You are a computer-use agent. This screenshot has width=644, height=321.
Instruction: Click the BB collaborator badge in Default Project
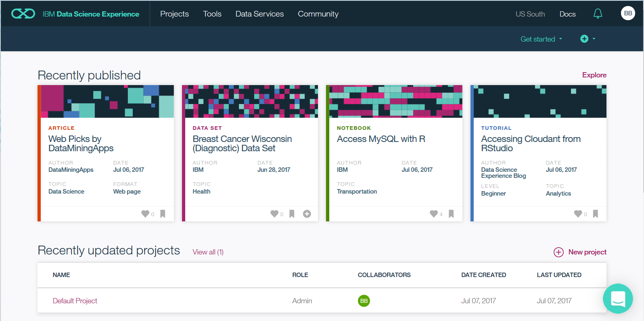click(x=364, y=301)
